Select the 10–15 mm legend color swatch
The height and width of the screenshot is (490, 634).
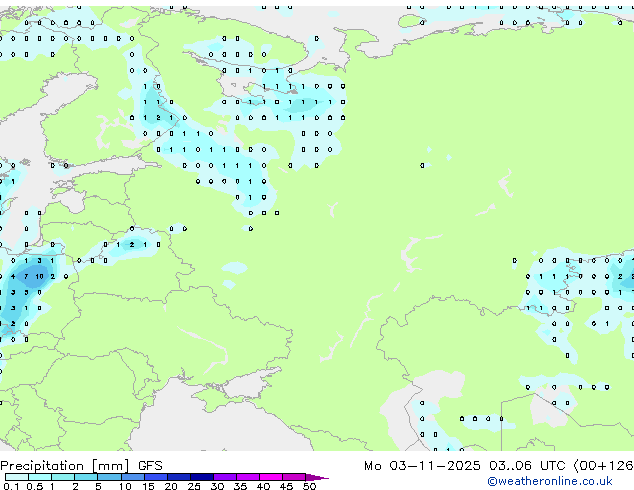pos(132,477)
